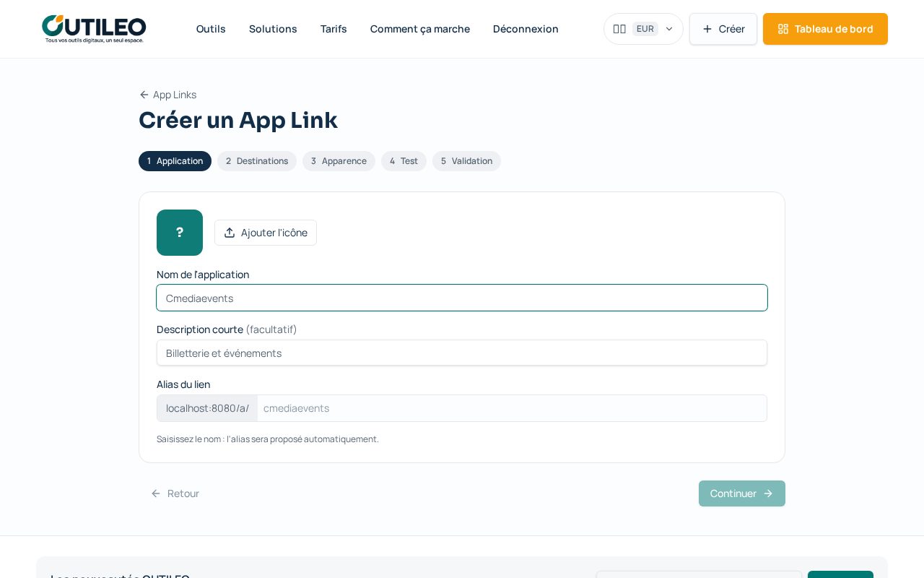Click the arrow icon in Continuer button

(768, 493)
